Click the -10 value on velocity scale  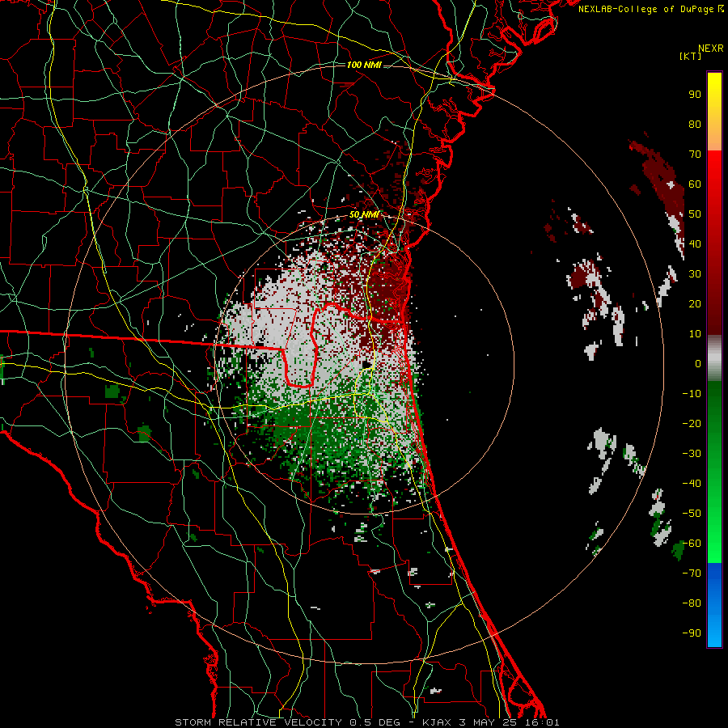pos(692,394)
